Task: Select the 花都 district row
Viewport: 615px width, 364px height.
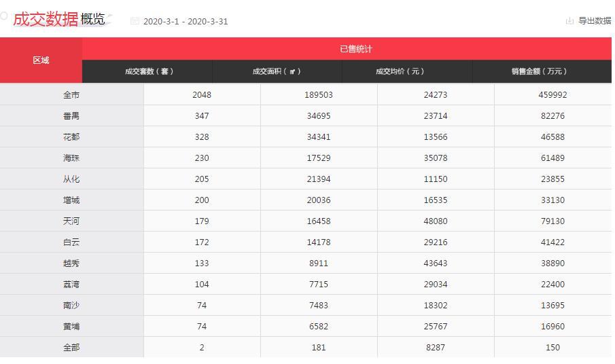Action: (x=71, y=137)
